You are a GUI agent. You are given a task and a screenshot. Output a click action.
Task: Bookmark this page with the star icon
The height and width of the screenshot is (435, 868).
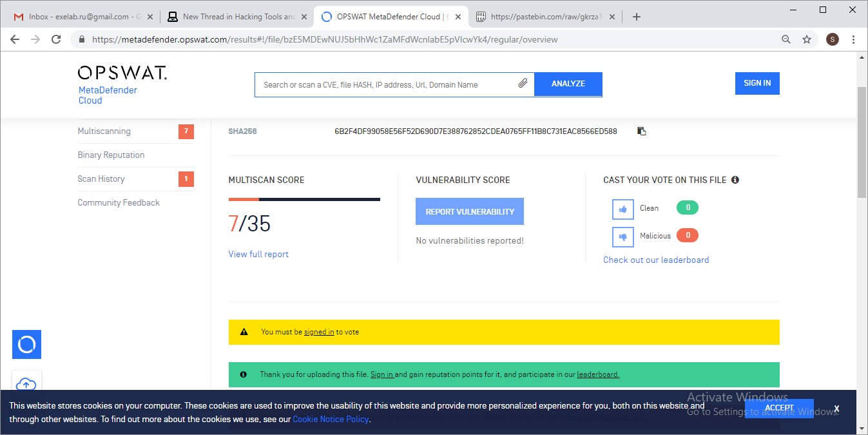[806, 39]
